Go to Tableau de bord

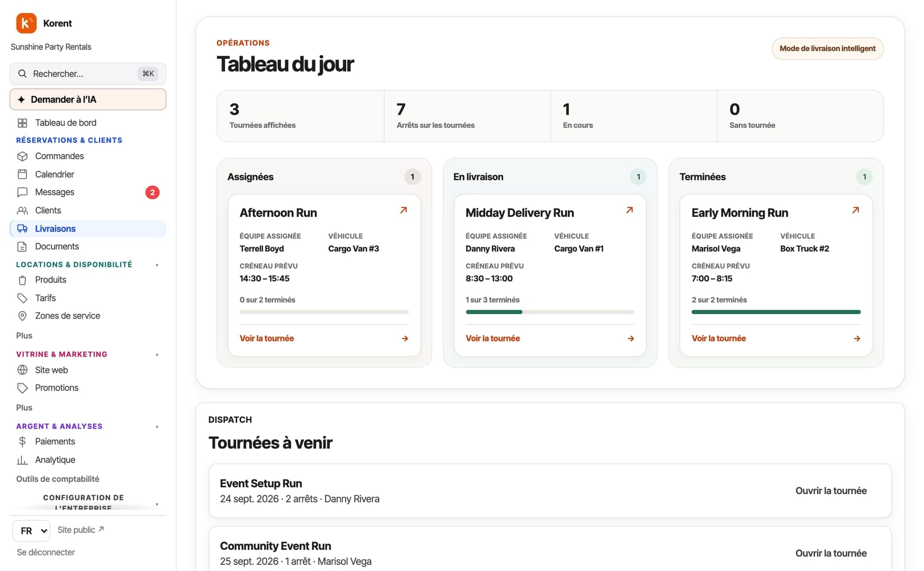(88, 123)
